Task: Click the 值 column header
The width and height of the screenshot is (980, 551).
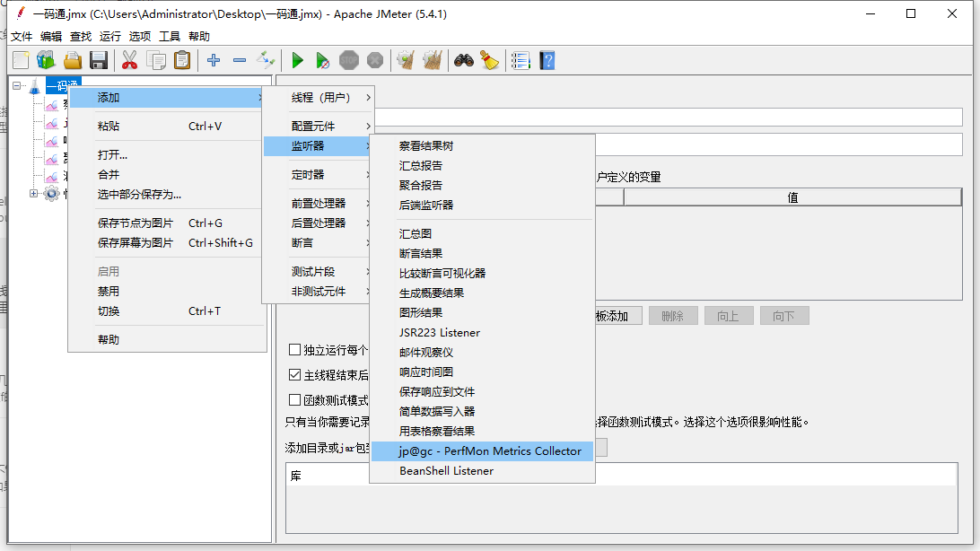Action: (x=792, y=197)
